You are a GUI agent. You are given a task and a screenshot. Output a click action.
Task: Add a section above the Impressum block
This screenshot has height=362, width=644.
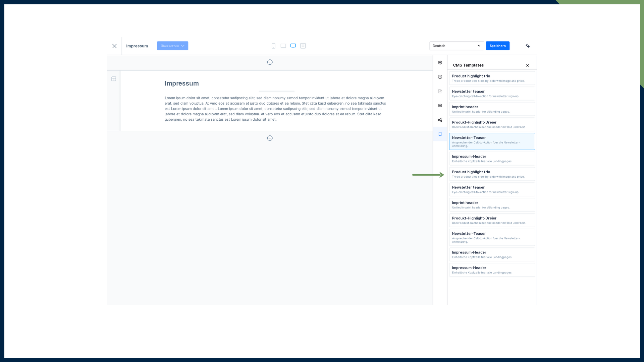pos(270,62)
